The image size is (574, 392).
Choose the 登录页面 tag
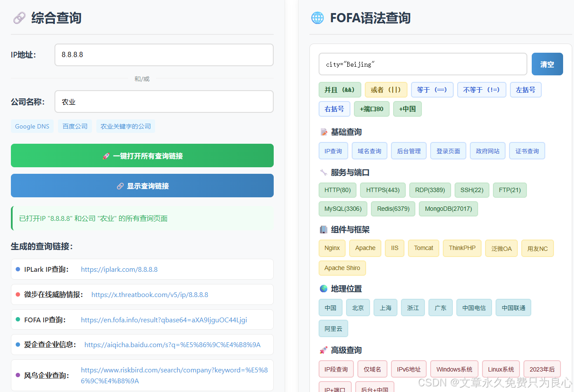448,151
